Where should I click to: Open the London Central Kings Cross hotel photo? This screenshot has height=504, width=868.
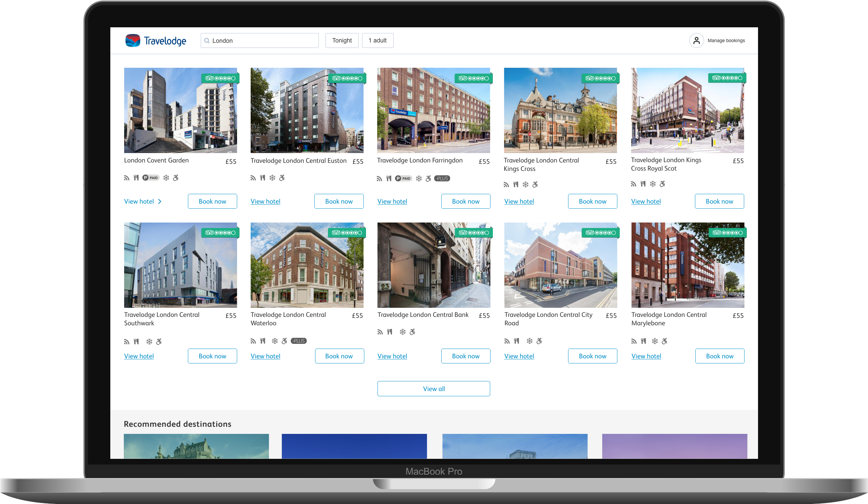point(560,110)
